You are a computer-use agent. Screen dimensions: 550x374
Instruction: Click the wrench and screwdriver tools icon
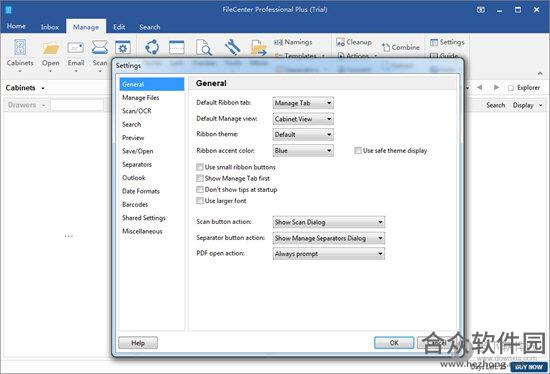(232, 47)
